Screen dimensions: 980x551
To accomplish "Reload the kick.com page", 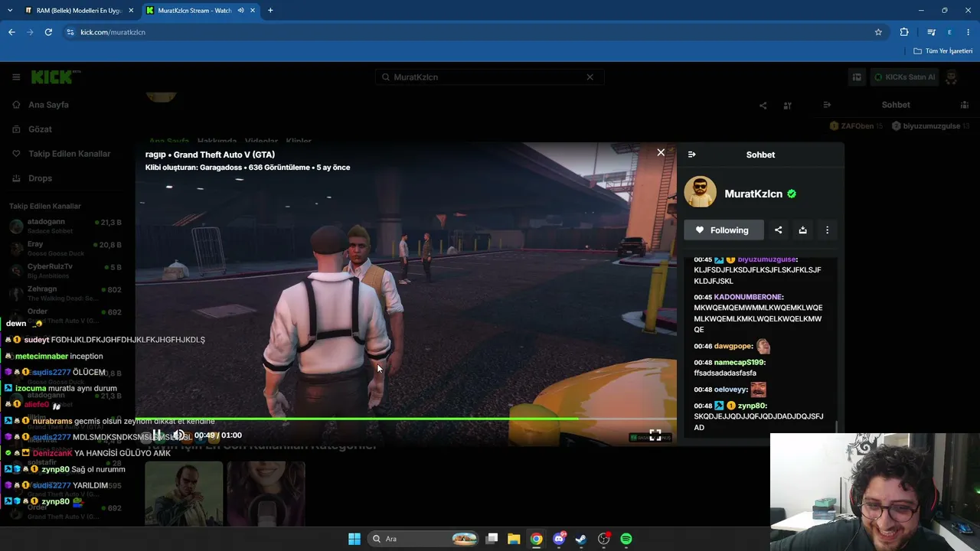I will click(x=48, y=32).
